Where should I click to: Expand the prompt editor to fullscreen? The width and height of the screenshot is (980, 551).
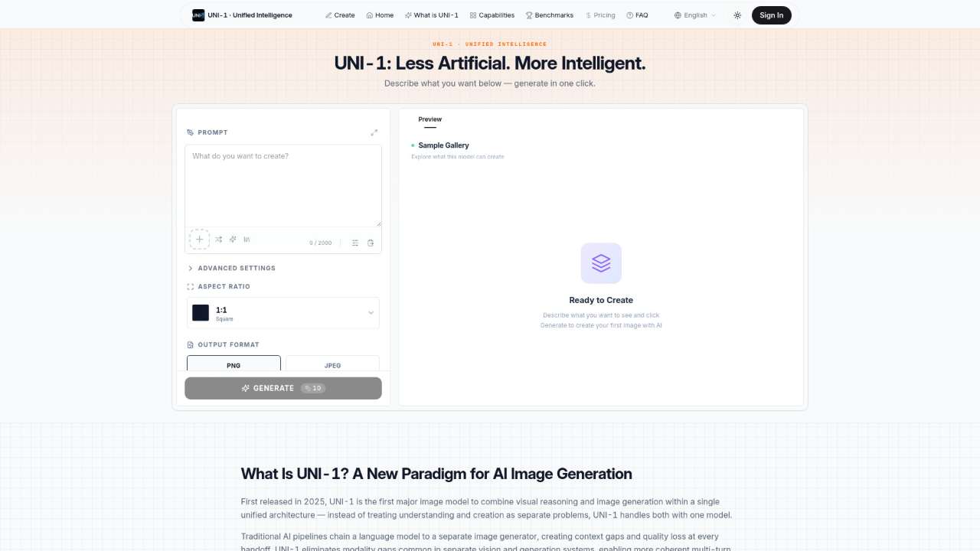click(374, 132)
